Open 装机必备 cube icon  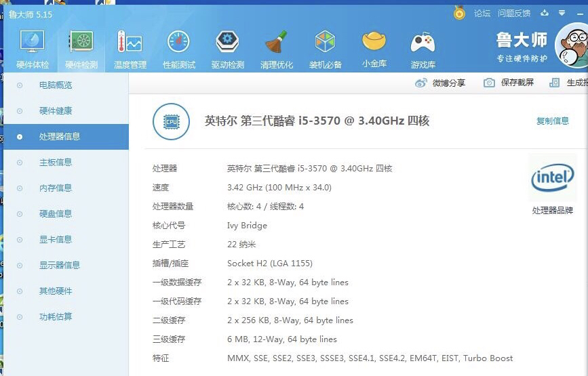325,49
